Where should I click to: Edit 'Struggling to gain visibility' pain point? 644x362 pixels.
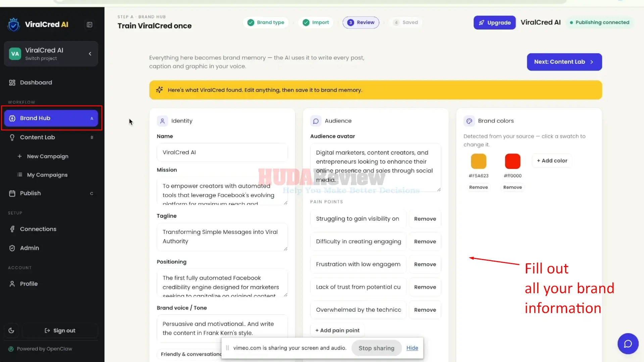tap(358, 219)
